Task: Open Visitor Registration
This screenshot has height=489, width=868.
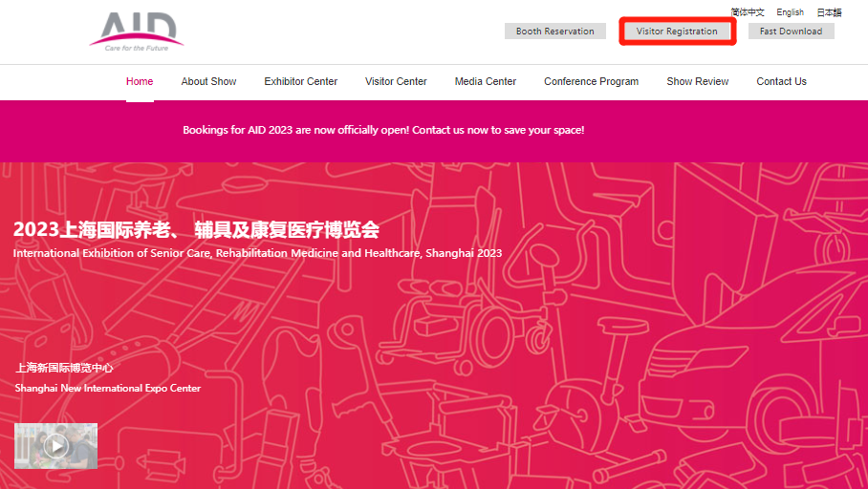Action: point(677,31)
